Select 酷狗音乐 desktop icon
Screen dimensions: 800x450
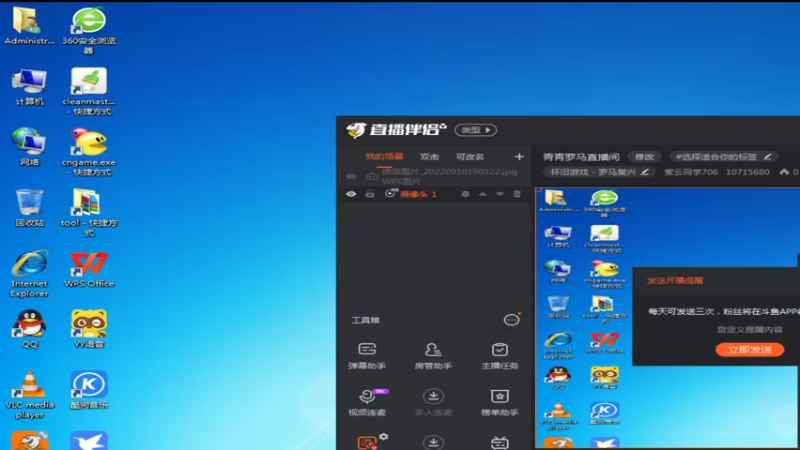click(x=89, y=390)
